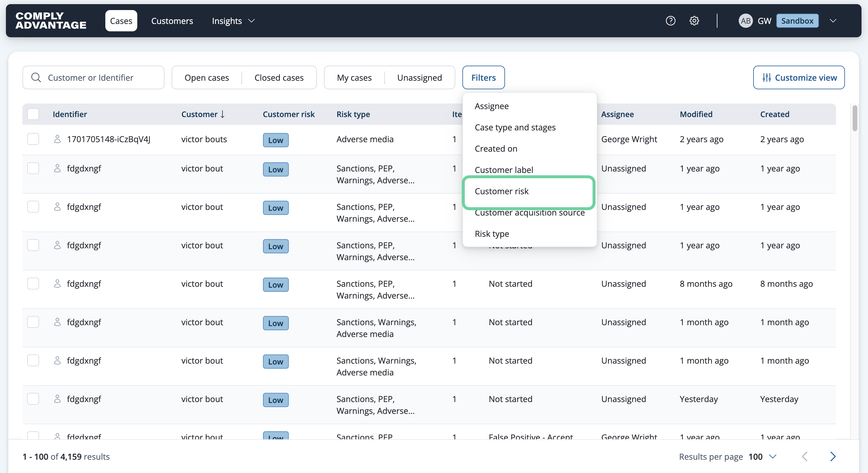Sort by Identifier column header

click(70, 114)
